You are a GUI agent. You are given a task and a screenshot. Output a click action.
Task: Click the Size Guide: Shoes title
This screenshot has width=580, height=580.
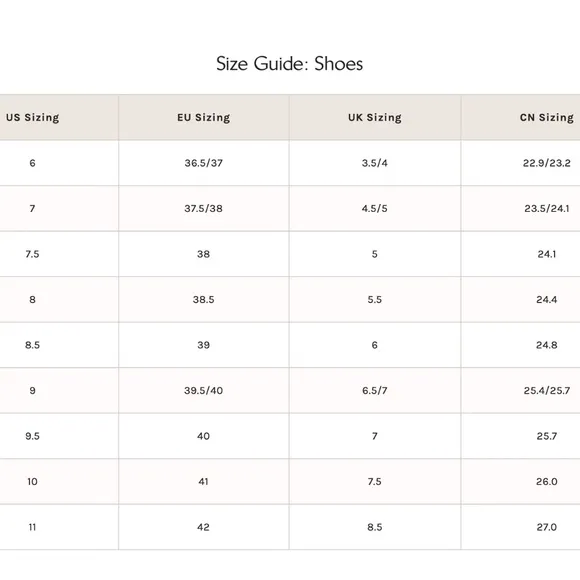click(x=289, y=64)
